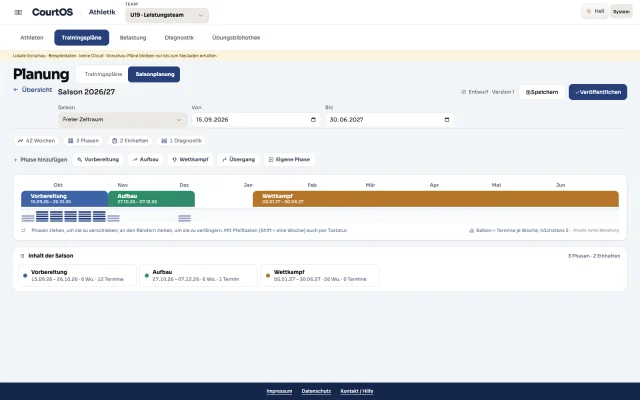Select the orange Wettkampf timeline bar

click(436, 199)
